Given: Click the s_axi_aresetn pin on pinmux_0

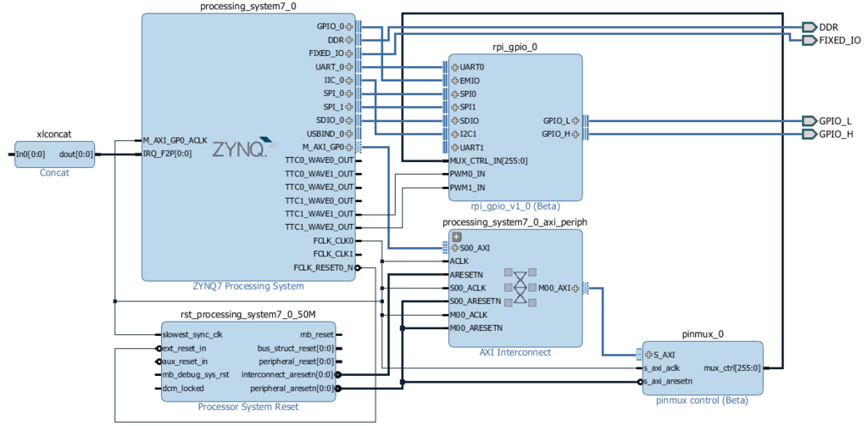Looking at the screenshot, I should click(x=668, y=382).
